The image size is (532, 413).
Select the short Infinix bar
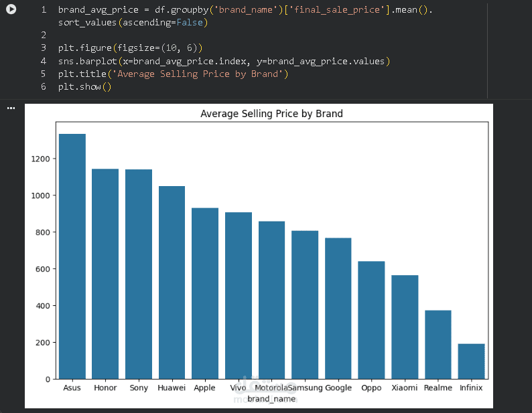[x=471, y=361]
